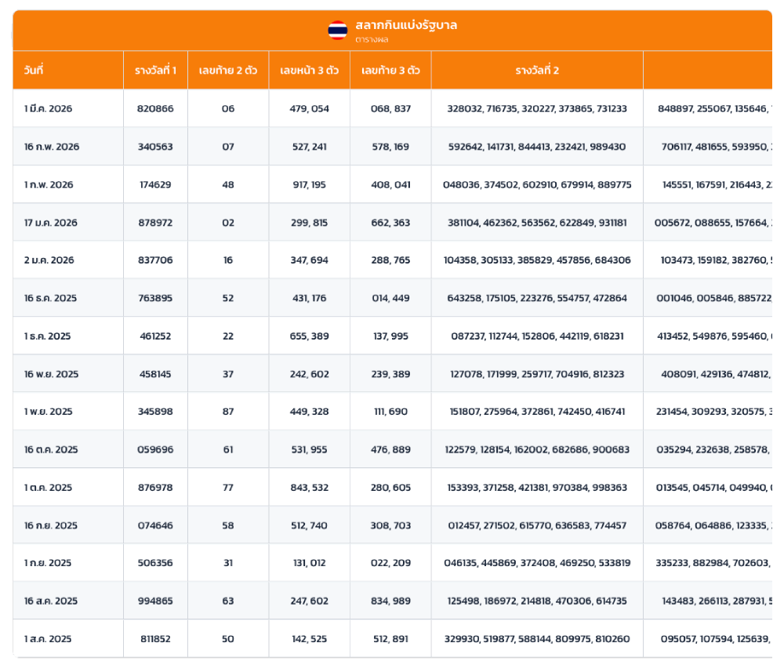Click the 16 ก.พ. 2026 date row
The width and height of the screenshot is (784, 672).
[52, 147]
